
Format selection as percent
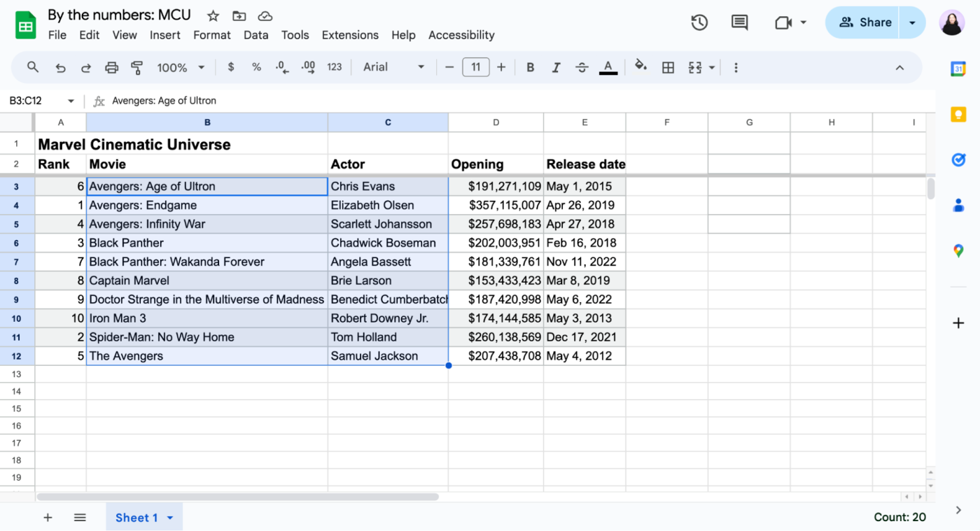click(x=257, y=67)
